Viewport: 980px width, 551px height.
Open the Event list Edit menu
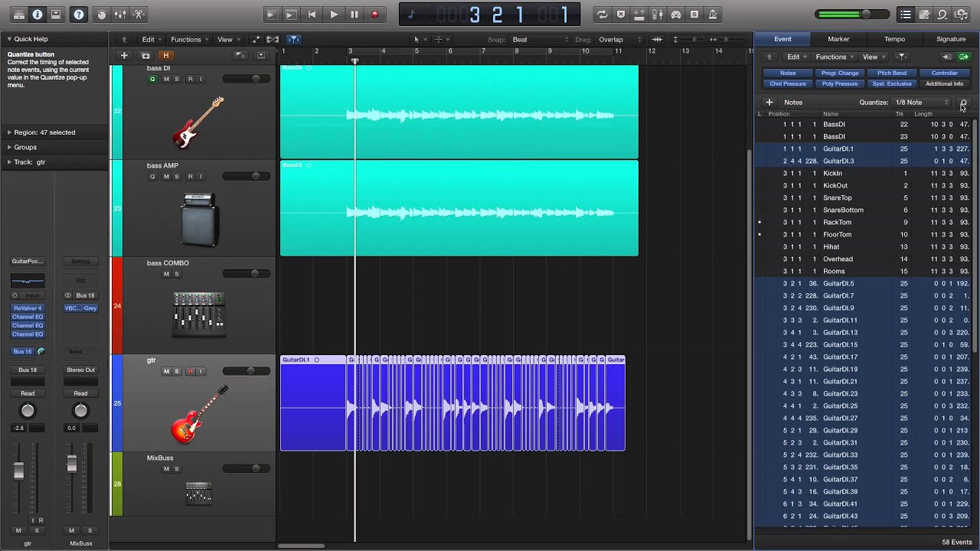[x=796, y=57]
